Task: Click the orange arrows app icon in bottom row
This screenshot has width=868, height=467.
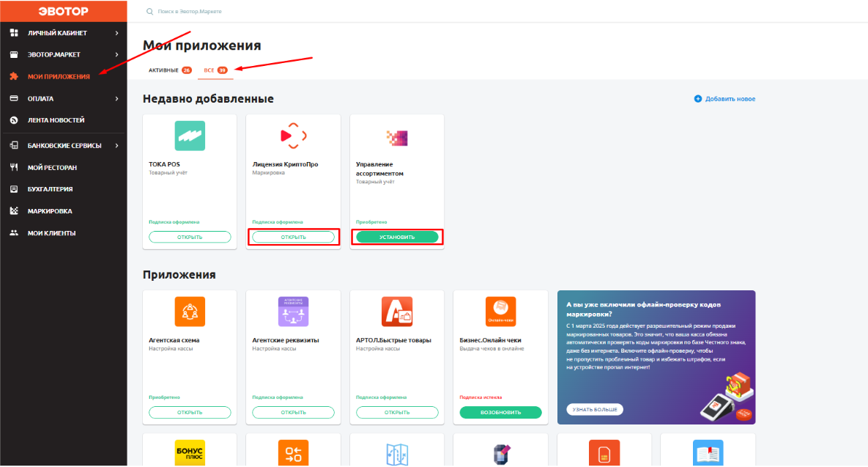Action: pos(294,453)
